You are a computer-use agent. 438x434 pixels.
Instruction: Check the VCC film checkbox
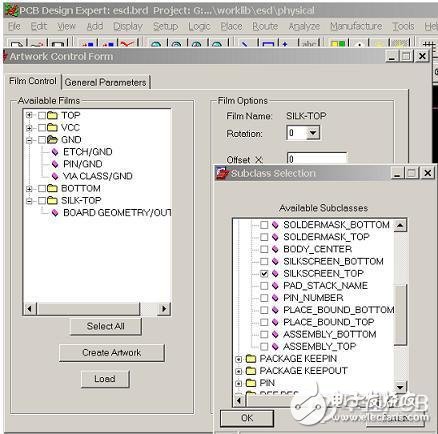[x=42, y=128]
